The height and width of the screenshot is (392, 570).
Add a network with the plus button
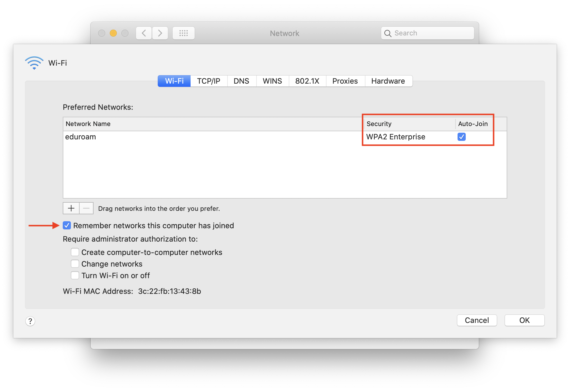pyautogui.click(x=71, y=208)
